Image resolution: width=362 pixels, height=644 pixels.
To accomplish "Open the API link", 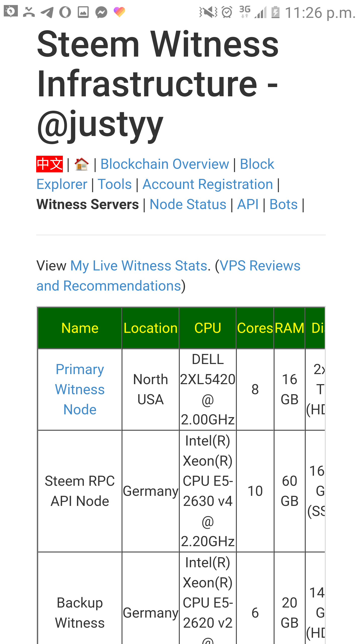I will [248, 204].
